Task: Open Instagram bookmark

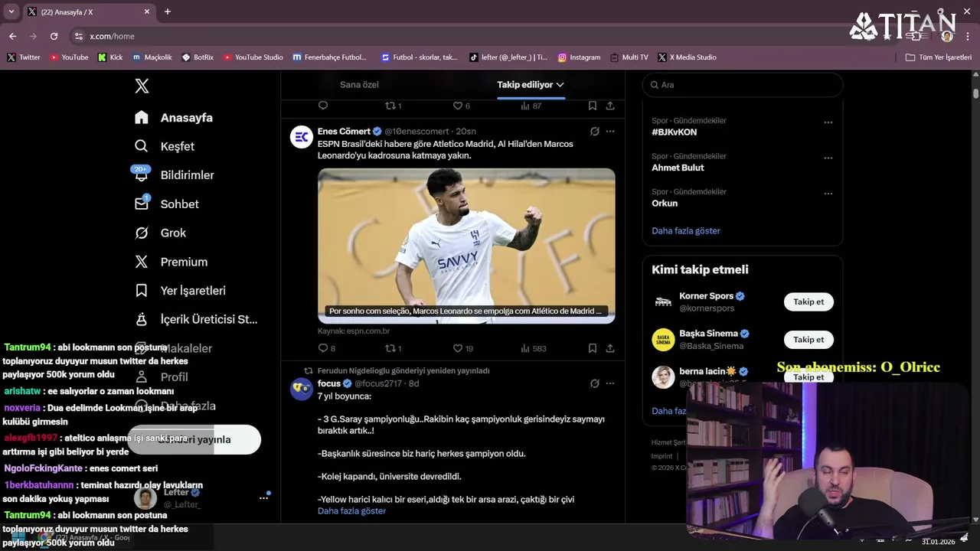Action: [x=579, y=57]
